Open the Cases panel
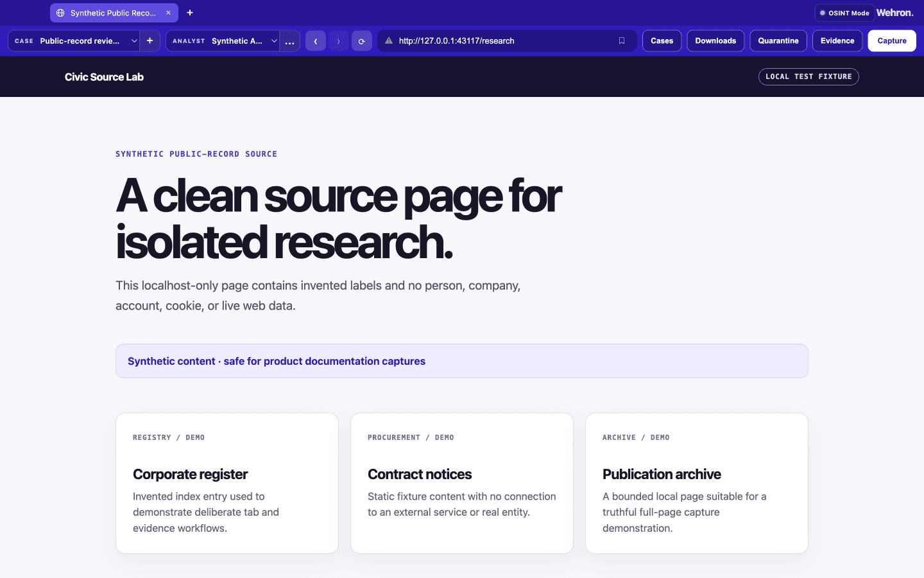The width and height of the screenshot is (924, 578). [662, 40]
